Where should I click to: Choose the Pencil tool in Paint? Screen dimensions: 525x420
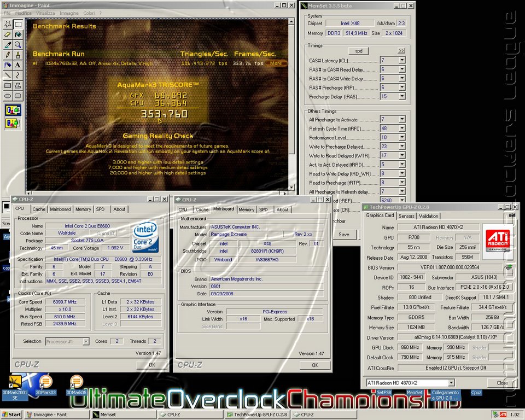tap(7, 55)
